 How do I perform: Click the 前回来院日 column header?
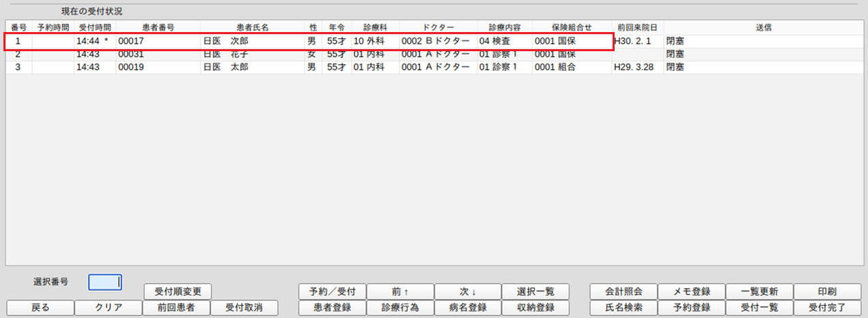click(x=637, y=27)
